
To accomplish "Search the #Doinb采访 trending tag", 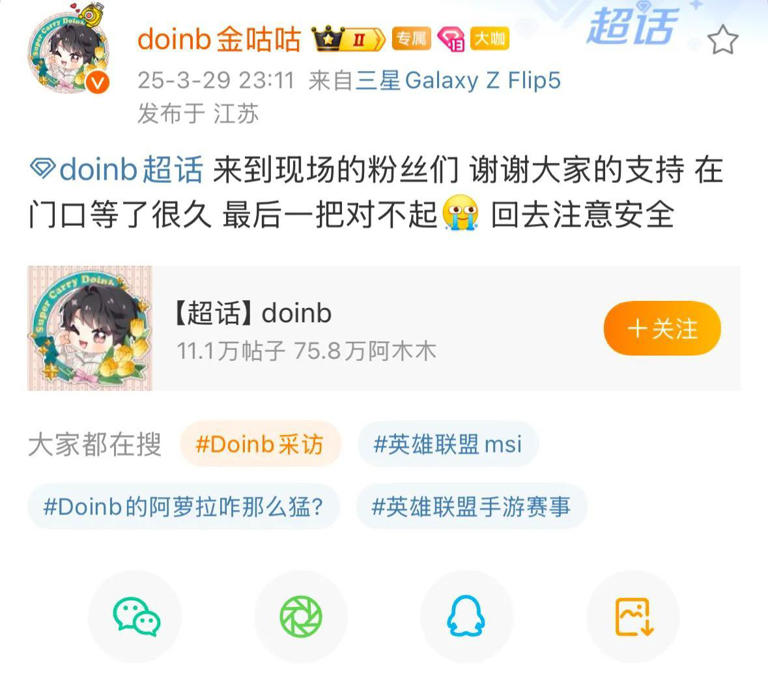I will (x=260, y=444).
